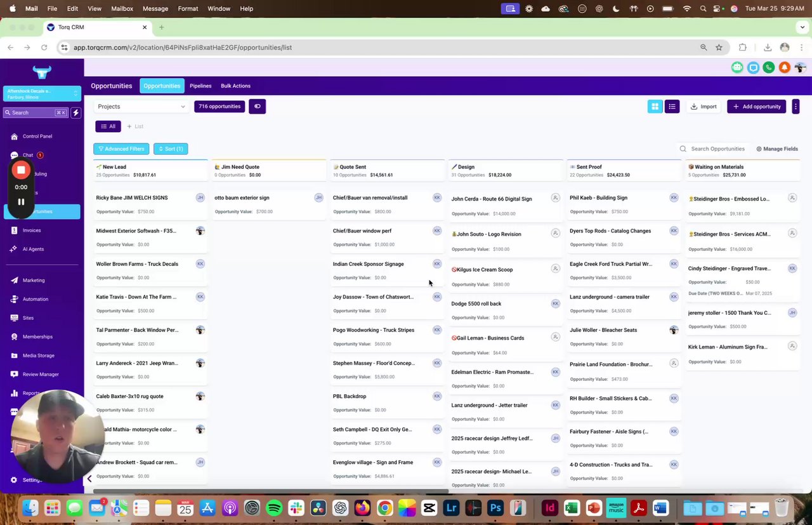The width and height of the screenshot is (812, 525).
Task: Open the PBL Backdrop card
Action: click(x=386, y=402)
